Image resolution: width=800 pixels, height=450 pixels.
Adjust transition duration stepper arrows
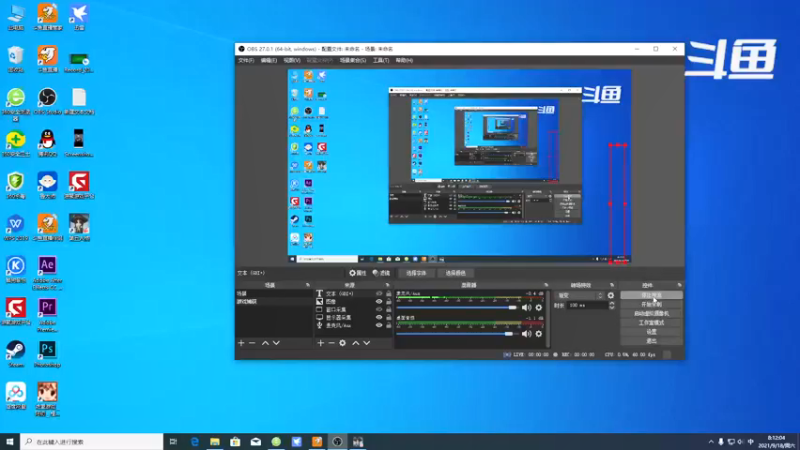point(612,305)
